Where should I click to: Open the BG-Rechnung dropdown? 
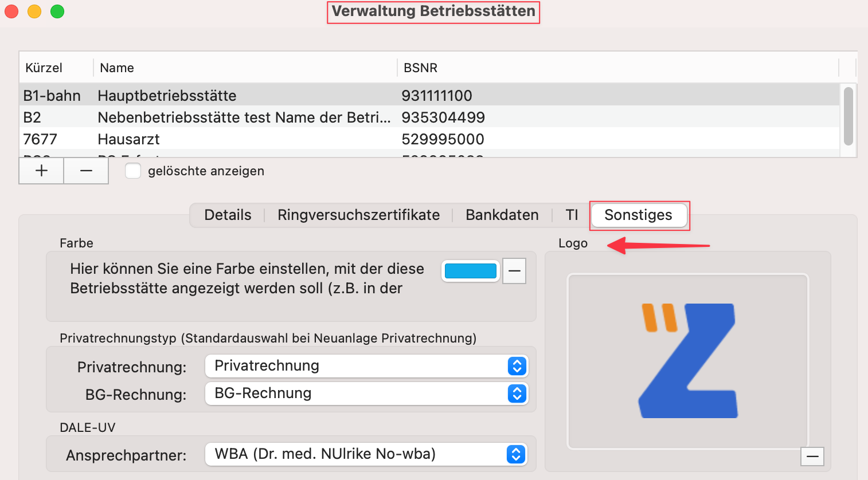coord(366,394)
